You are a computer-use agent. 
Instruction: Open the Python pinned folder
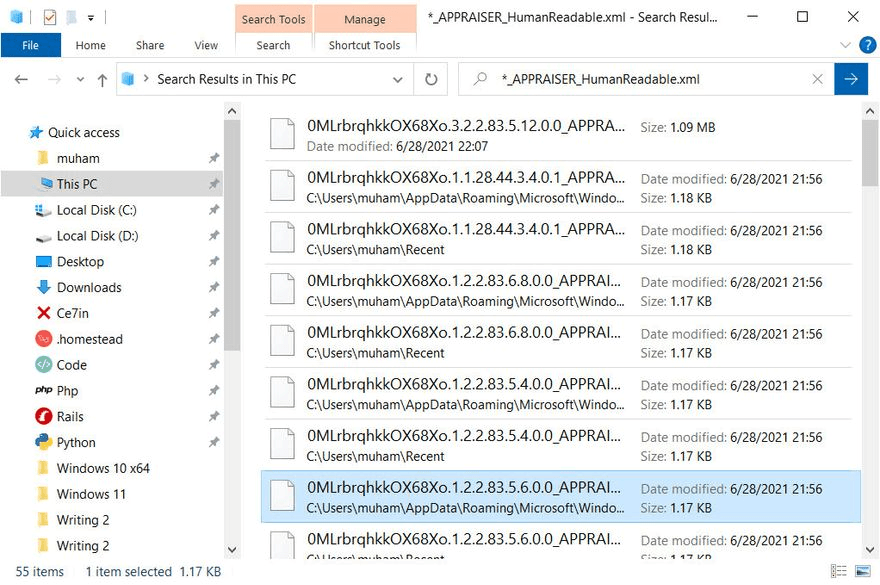[76, 442]
